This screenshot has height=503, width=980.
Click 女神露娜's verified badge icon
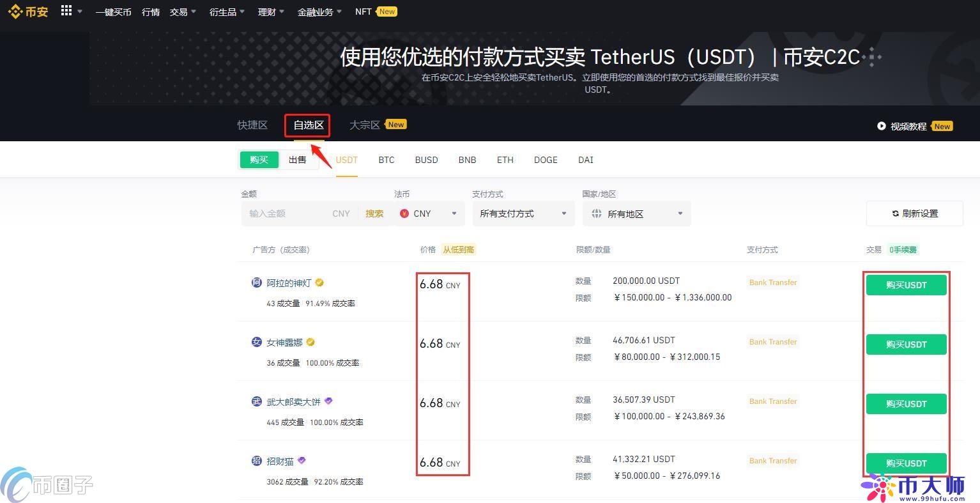point(310,342)
